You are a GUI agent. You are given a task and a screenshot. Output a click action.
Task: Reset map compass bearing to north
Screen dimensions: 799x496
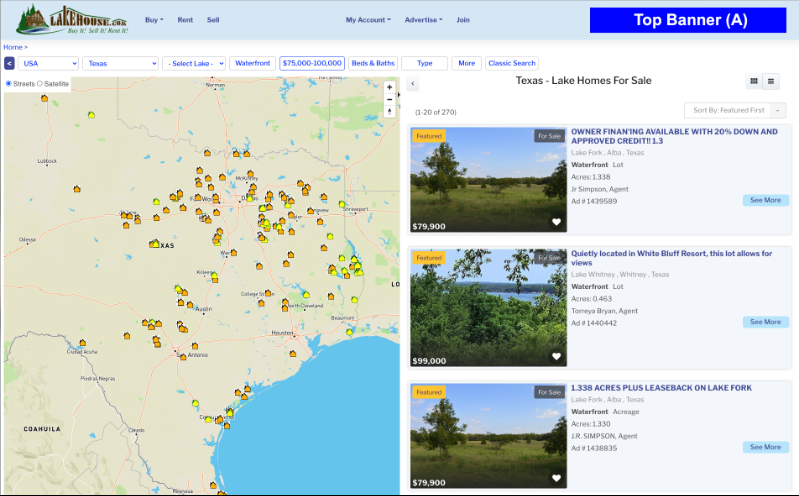point(389,112)
